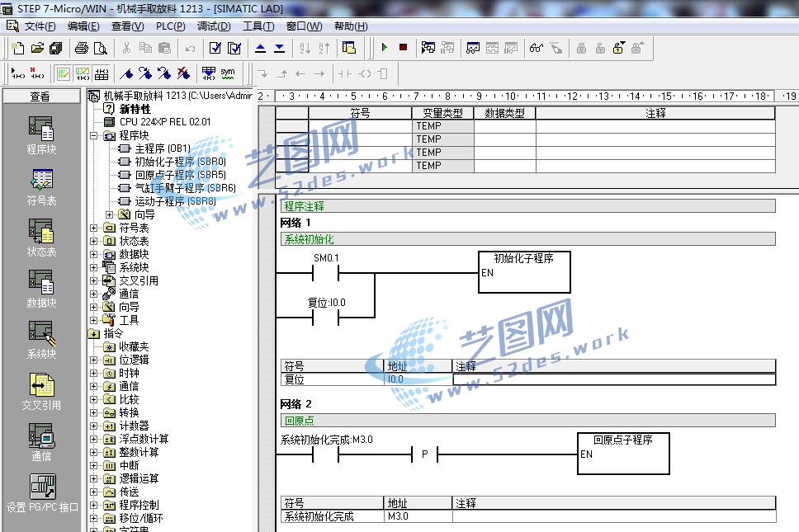Open the 查看(V) menu
Screen dimensions: 799x532
127,26
